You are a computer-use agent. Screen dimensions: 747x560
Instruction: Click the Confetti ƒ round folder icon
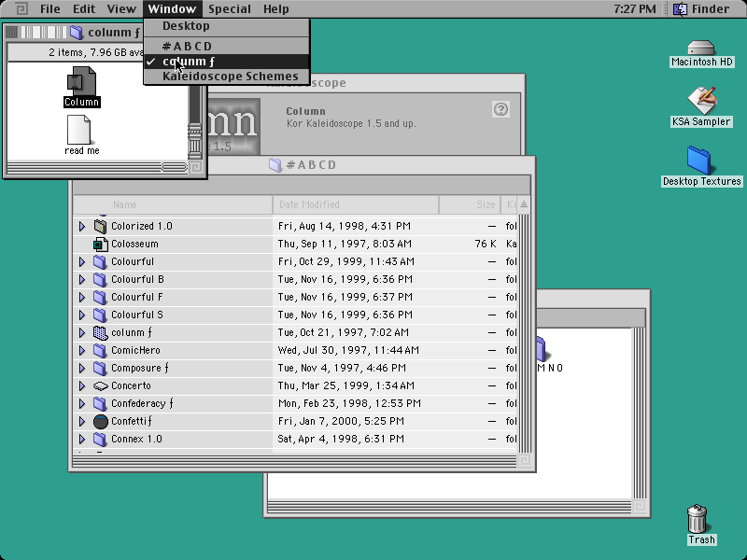point(100,422)
